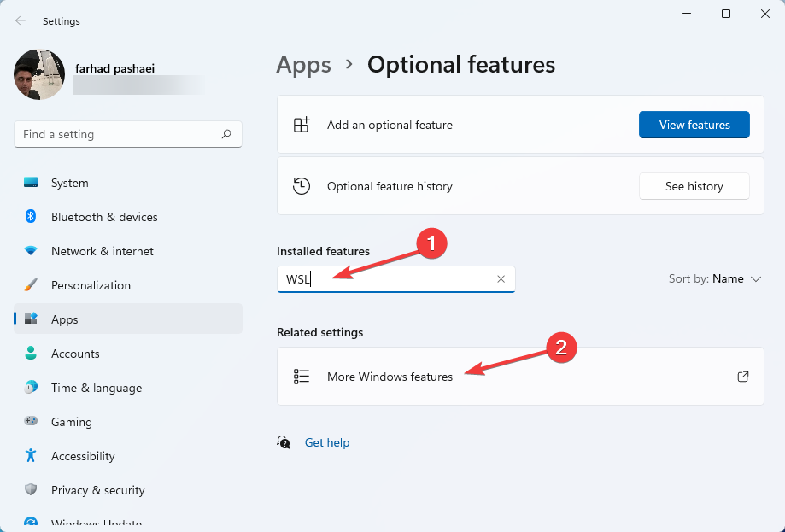The image size is (785, 532).
Task: Select Accounts in the navigation pane
Action: point(74,354)
